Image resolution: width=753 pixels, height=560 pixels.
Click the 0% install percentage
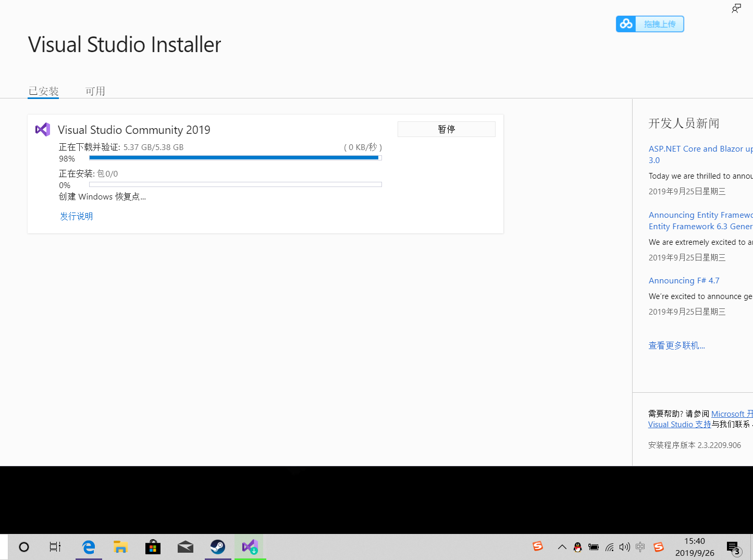click(x=65, y=185)
